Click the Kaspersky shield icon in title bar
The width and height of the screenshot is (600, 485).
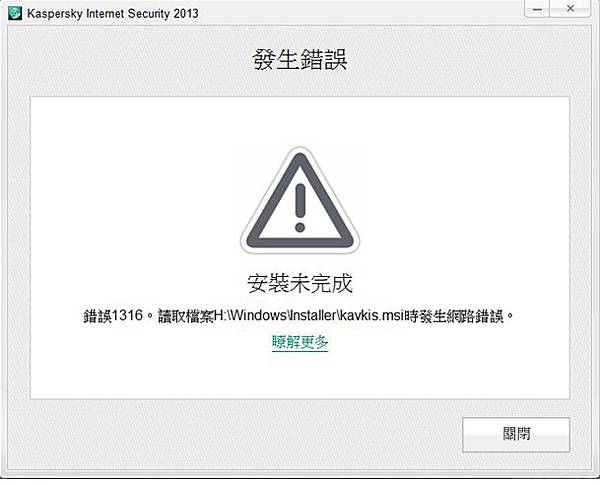(x=15, y=14)
